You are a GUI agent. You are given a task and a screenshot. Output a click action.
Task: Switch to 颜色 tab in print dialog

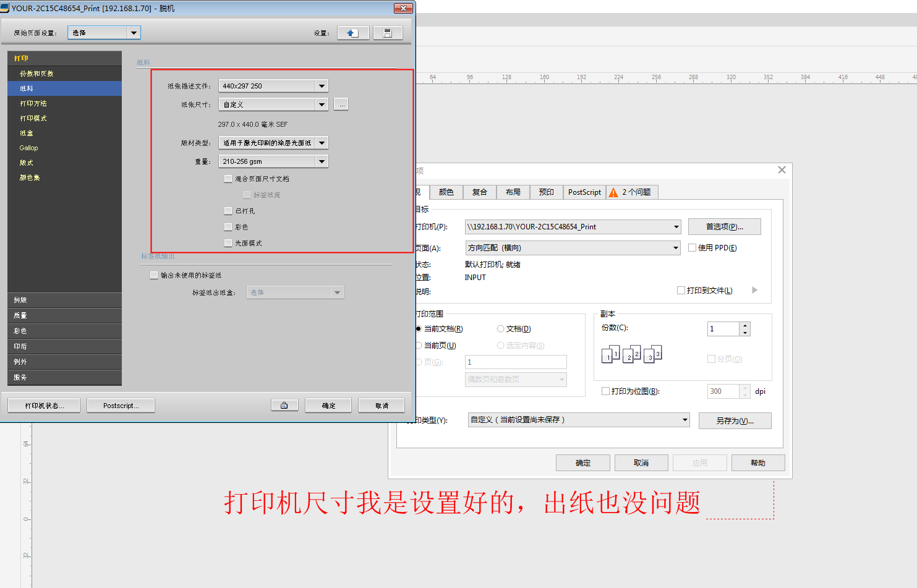(x=446, y=192)
